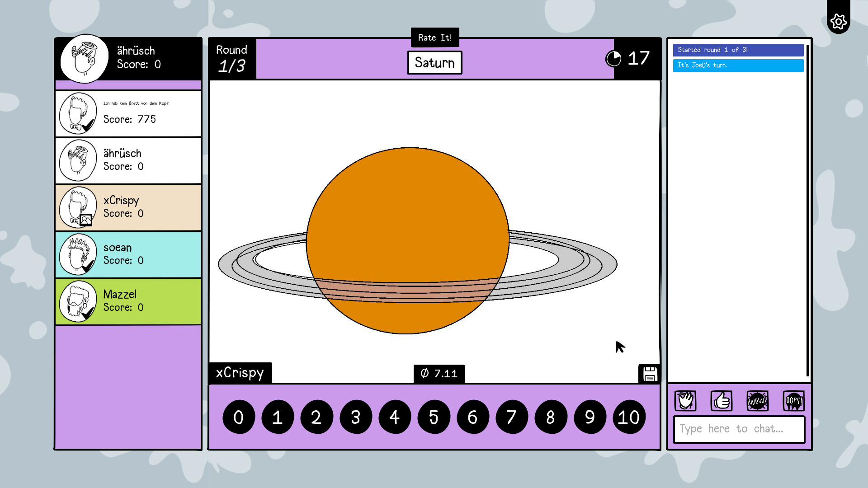
Task: Select rating number 3
Action: 356,417
